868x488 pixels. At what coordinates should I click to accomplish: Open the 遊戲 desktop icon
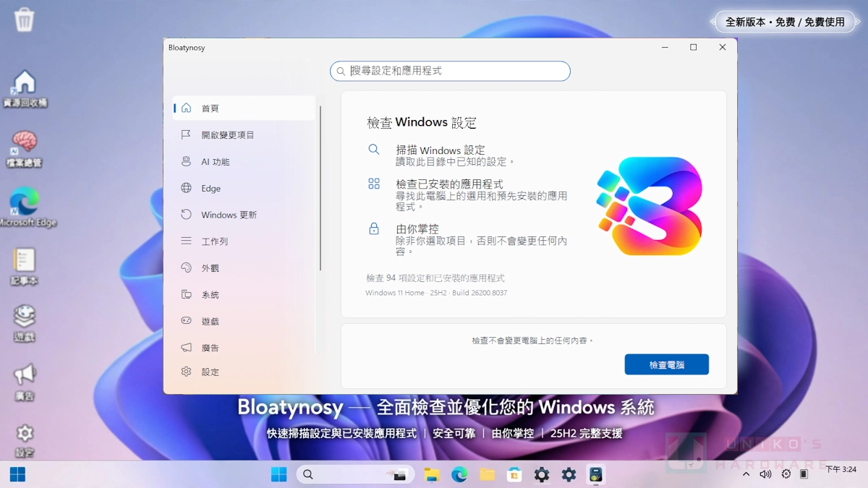tap(24, 323)
